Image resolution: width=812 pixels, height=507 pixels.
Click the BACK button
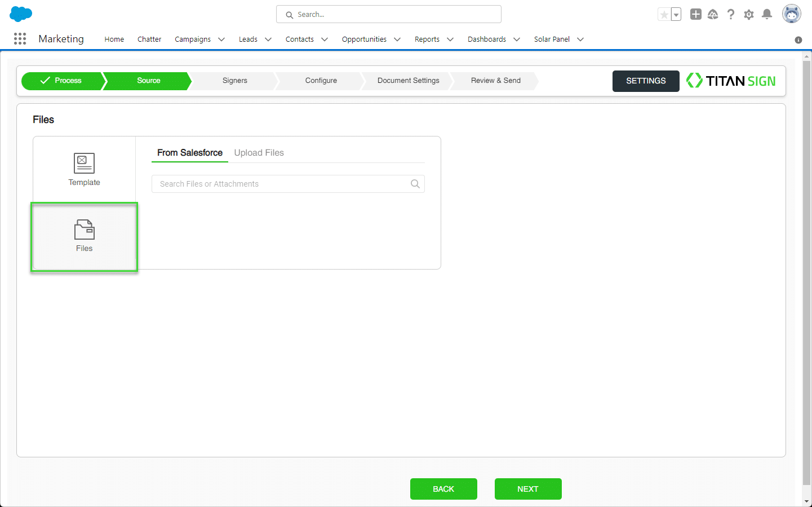coord(443,489)
